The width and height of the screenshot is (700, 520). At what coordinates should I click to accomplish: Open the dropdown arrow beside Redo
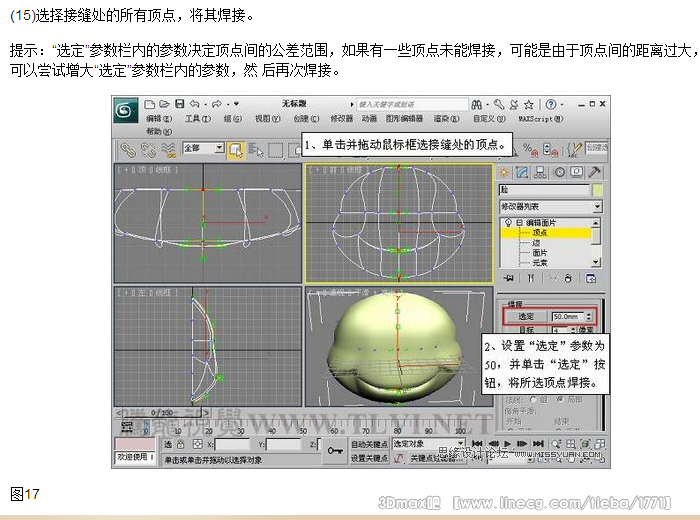(x=228, y=104)
